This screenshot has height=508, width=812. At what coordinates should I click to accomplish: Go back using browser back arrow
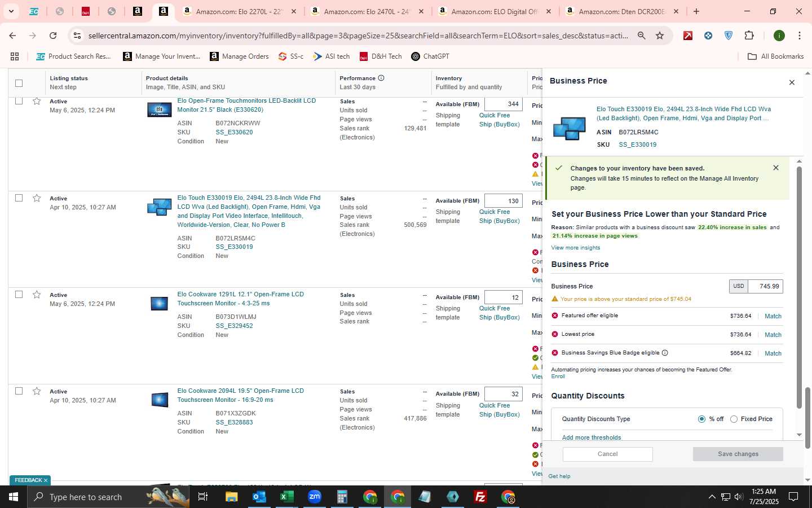(x=12, y=36)
